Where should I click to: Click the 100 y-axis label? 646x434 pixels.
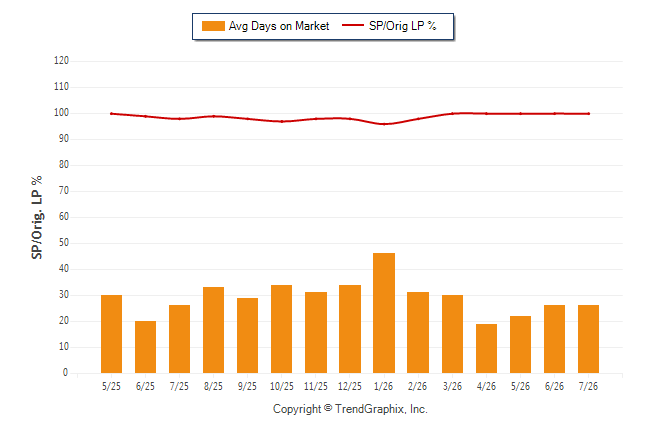[x=61, y=113]
